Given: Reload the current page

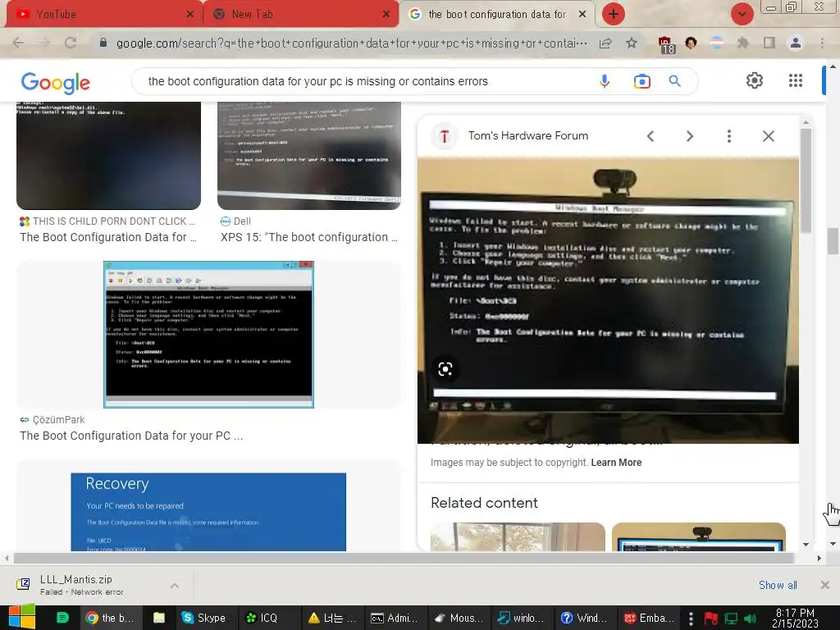Looking at the screenshot, I should coord(71,43).
